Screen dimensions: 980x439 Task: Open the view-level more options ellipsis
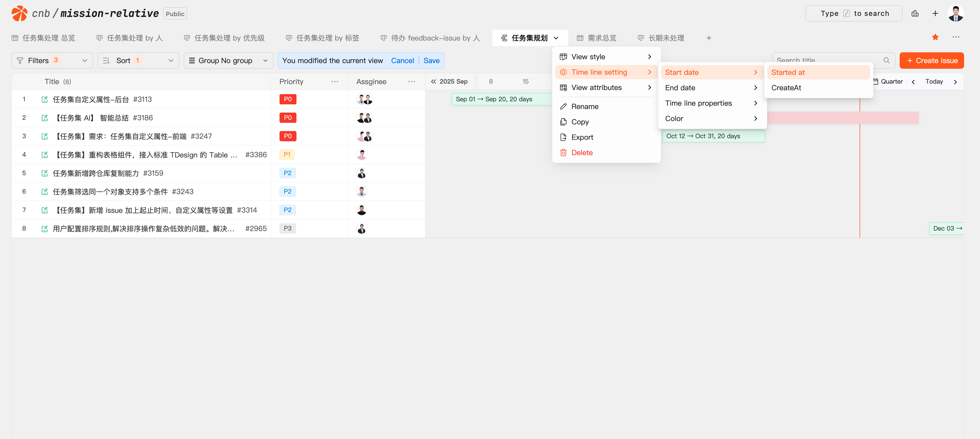click(x=955, y=37)
